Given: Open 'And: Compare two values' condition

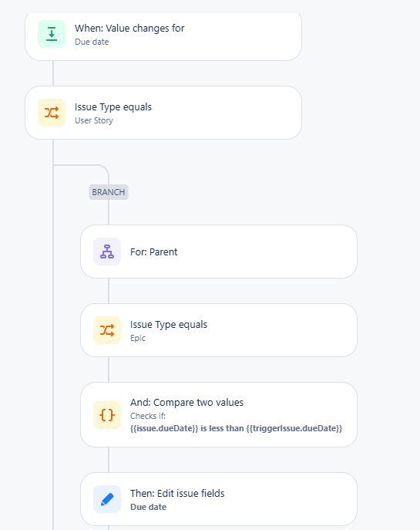Looking at the screenshot, I should point(186,402).
